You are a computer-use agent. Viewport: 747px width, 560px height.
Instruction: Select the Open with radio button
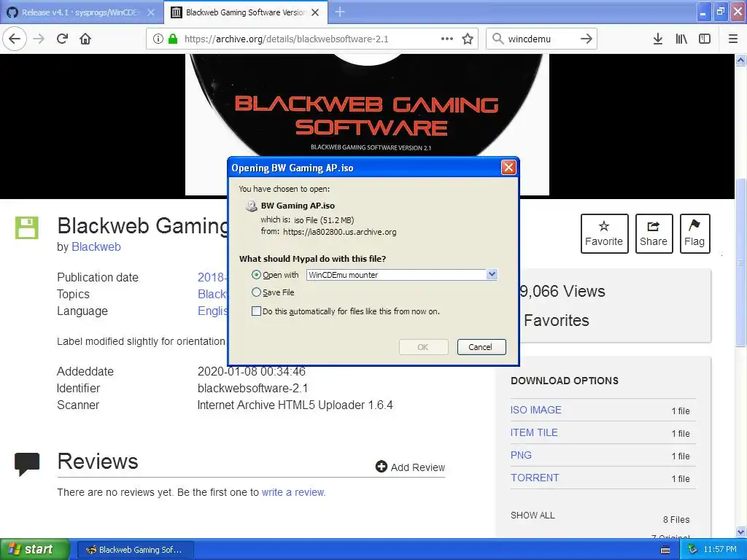click(x=256, y=275)
